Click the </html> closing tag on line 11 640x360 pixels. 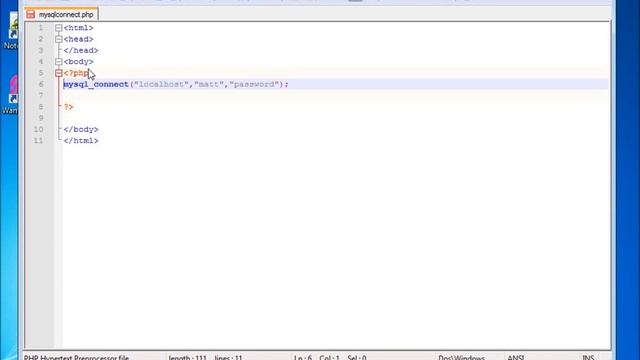[x=81, y=140]
